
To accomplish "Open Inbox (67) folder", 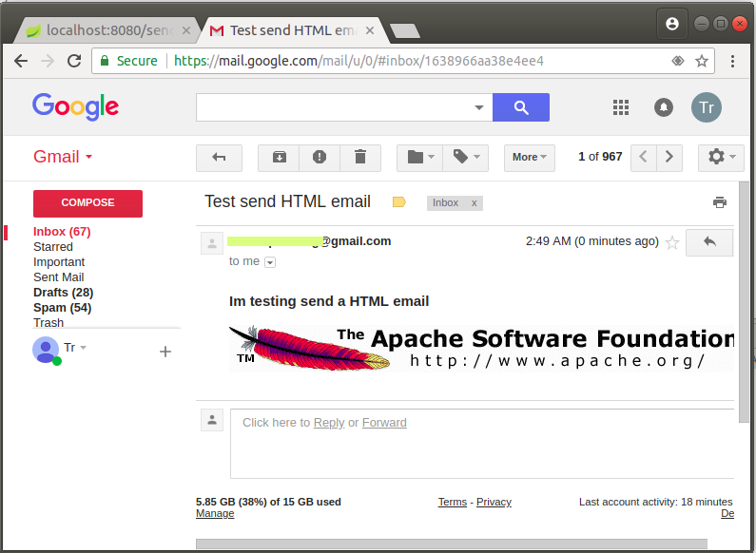I will point(62,232).
